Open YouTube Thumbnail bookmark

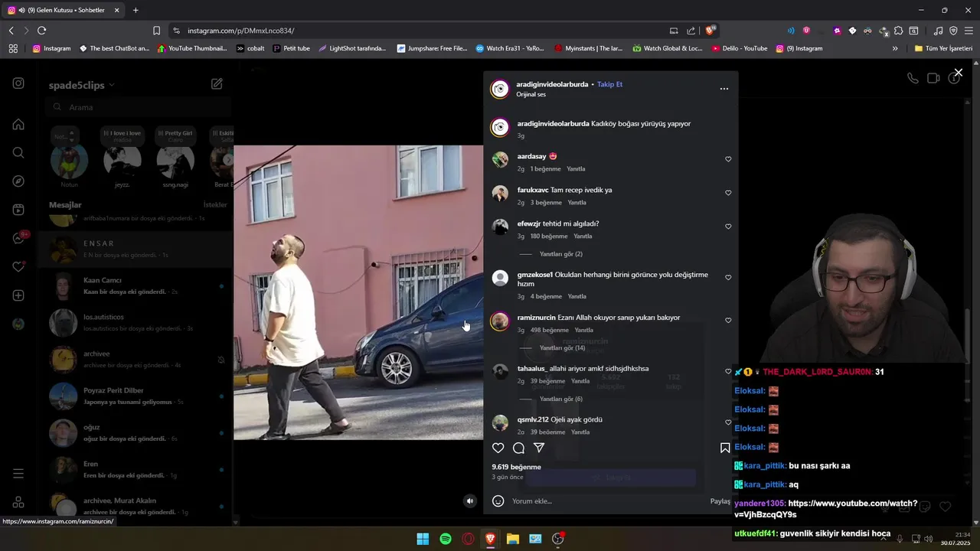(x=191, y=48)
